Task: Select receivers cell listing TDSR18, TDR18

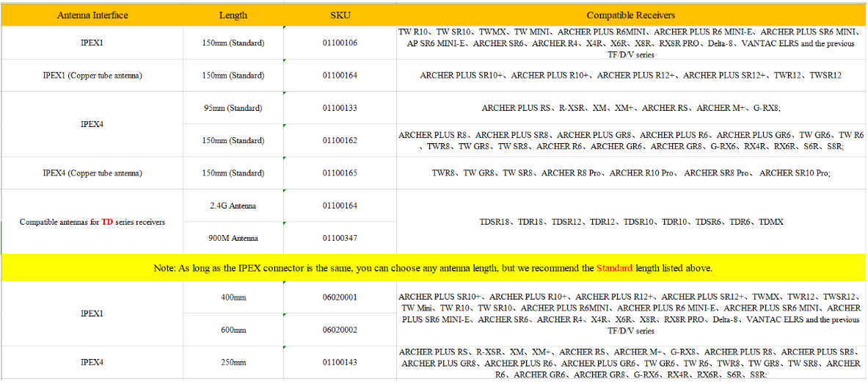Action: point(632,222)
